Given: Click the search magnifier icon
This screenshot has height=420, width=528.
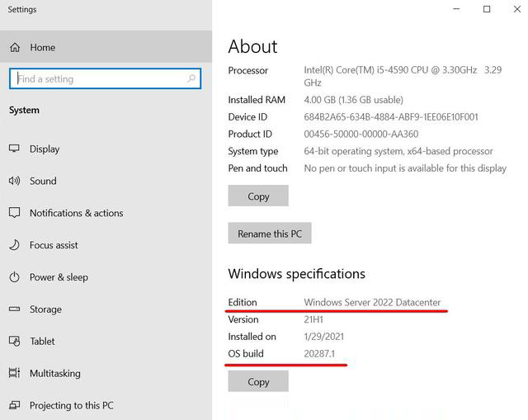Looking at the screenshot, I should (191, 79).
